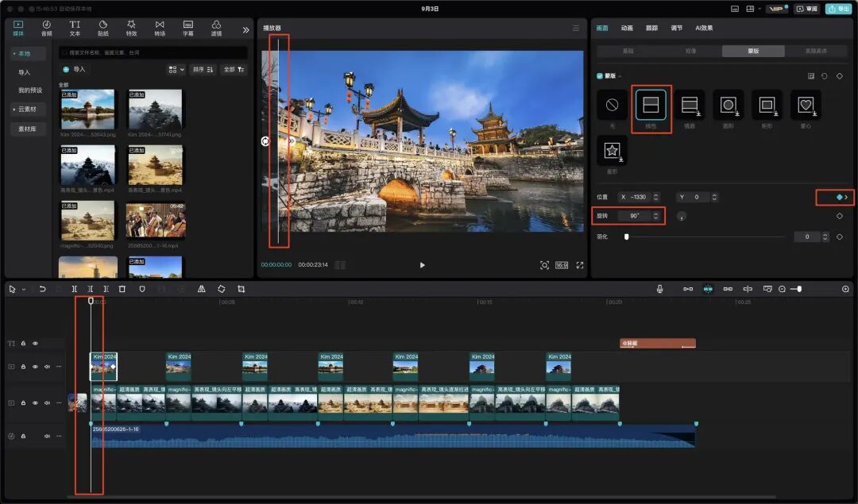The width and height of the screenshot is (858, 504).
Task: Click the 羽化 feather slider handle
Action: tap(627, 237)
